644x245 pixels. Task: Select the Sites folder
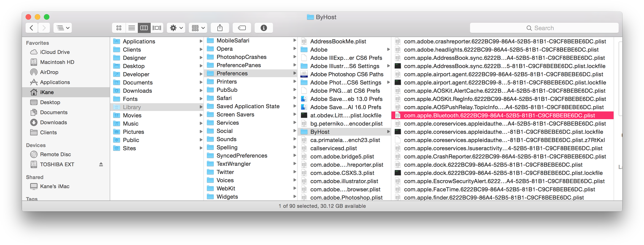[157, 148]
